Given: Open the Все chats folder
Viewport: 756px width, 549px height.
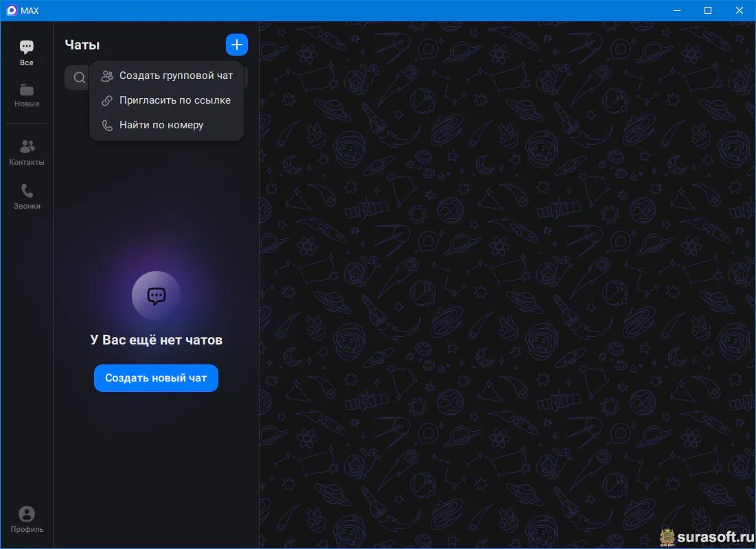Looking at the screenshot, I should click(x=27, y=53).
